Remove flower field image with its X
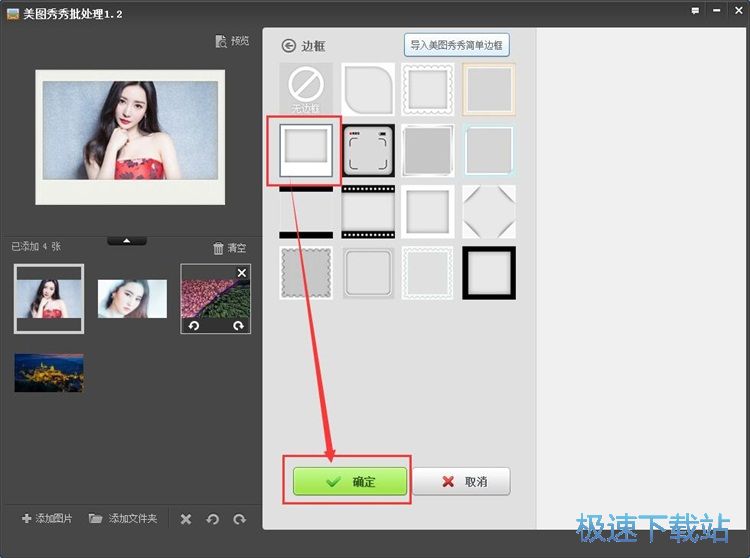 coord(242,273)
